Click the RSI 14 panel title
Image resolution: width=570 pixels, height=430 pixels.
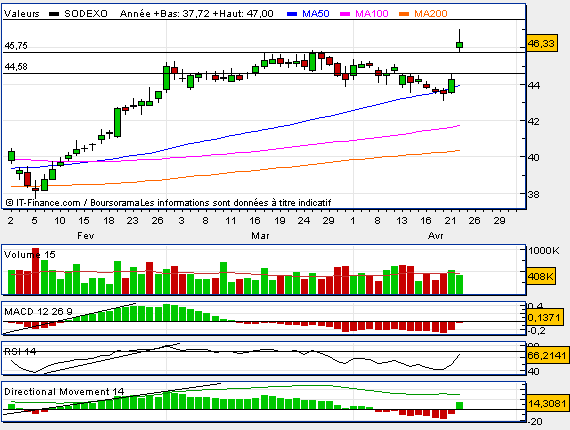(x=20, y=351)
